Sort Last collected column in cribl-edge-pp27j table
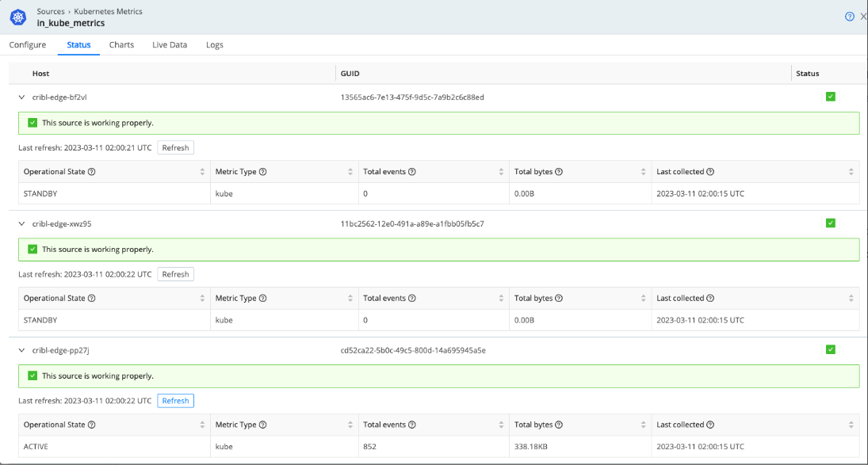Screen dimensions: 868x465 (851, 425)
